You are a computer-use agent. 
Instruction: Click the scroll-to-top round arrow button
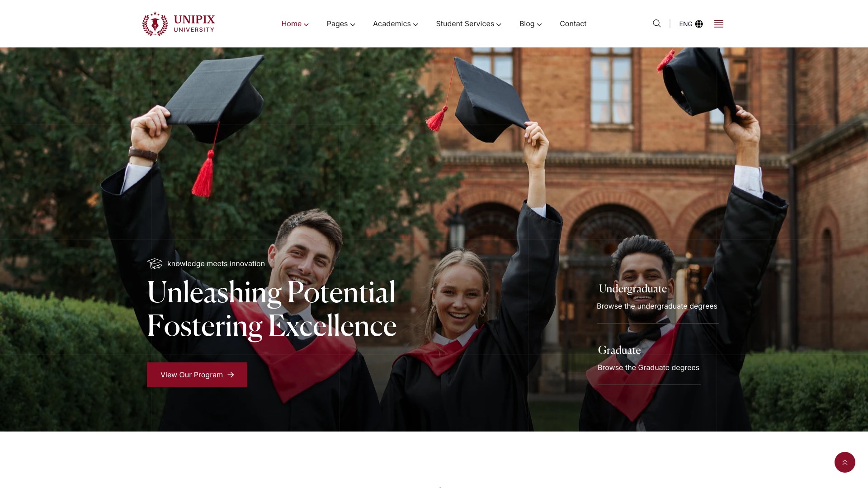[x=844, y=462]
